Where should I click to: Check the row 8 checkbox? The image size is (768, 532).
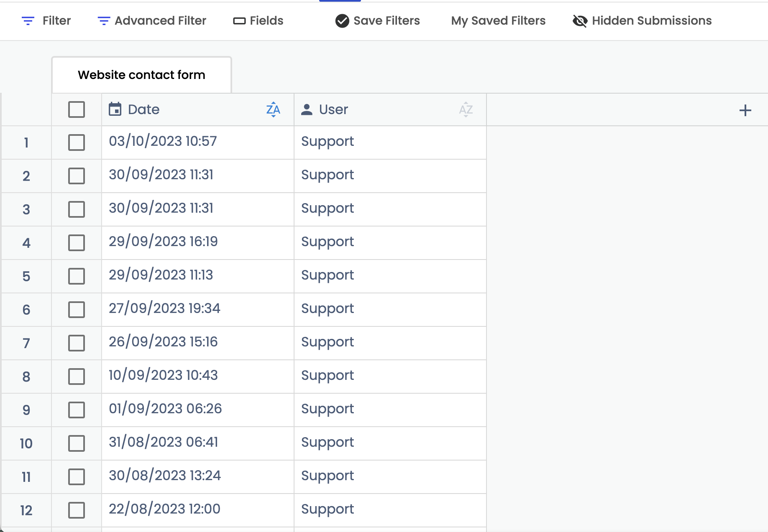[x=77, y=377]
